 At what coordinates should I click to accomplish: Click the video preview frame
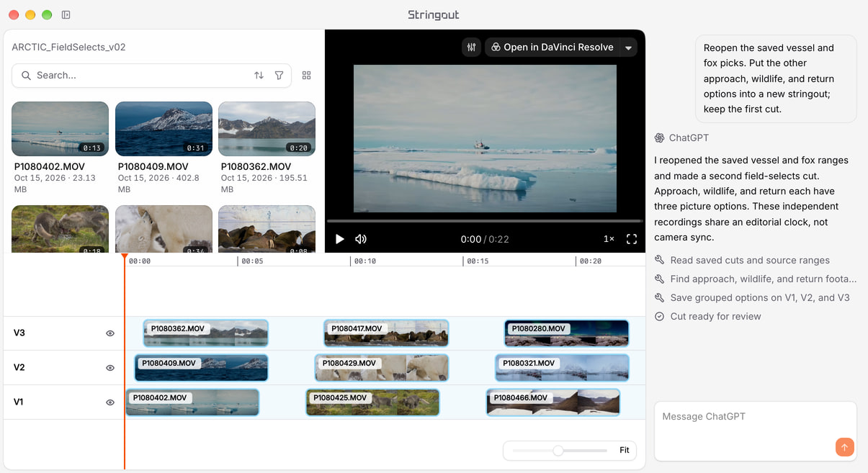click(x=485, y=138)
